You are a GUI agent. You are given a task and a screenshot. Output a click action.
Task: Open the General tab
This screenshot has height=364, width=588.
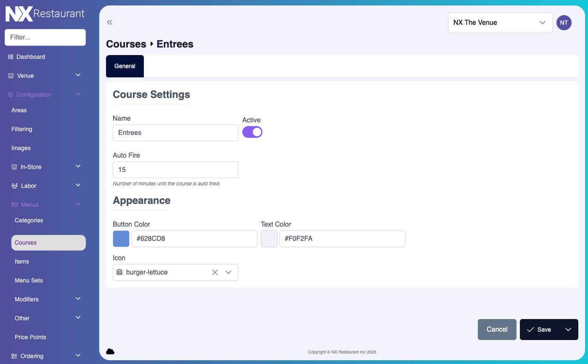pyautogui.click(x=125, y=66)
